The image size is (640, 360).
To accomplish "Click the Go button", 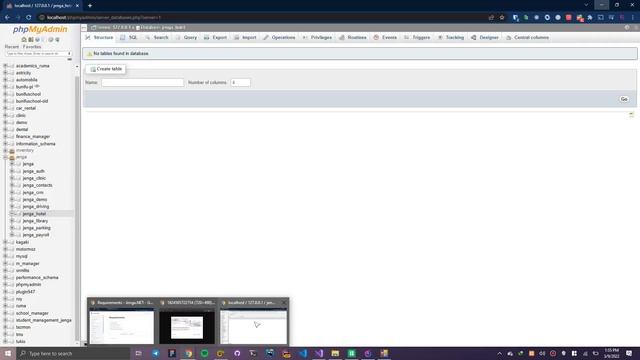I will click(624, 99).
